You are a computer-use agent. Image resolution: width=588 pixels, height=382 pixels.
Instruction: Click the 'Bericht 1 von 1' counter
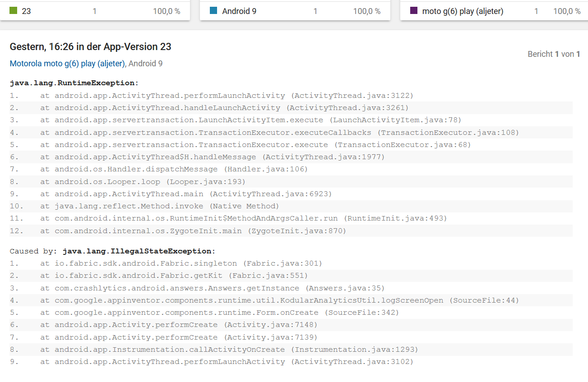point(554,54)
